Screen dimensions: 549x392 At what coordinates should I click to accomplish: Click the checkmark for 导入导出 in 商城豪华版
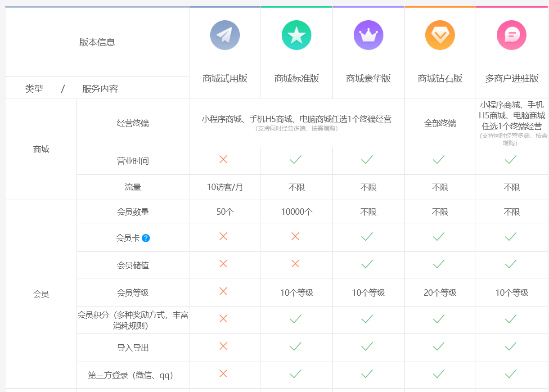(x=367, y=346)
